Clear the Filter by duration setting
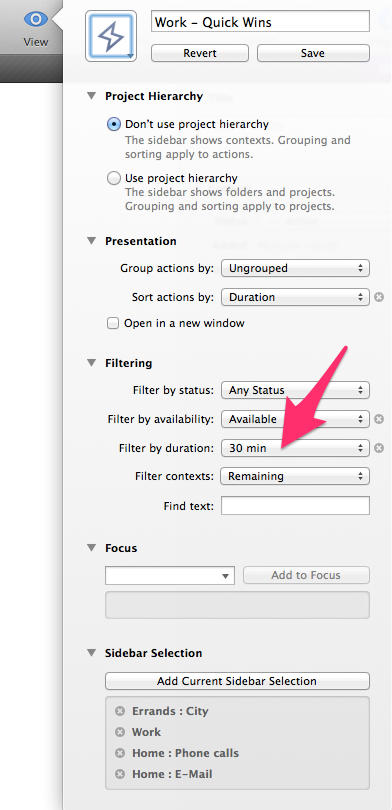The height and width of the screenshot is (810, 392). click(379, 448)
